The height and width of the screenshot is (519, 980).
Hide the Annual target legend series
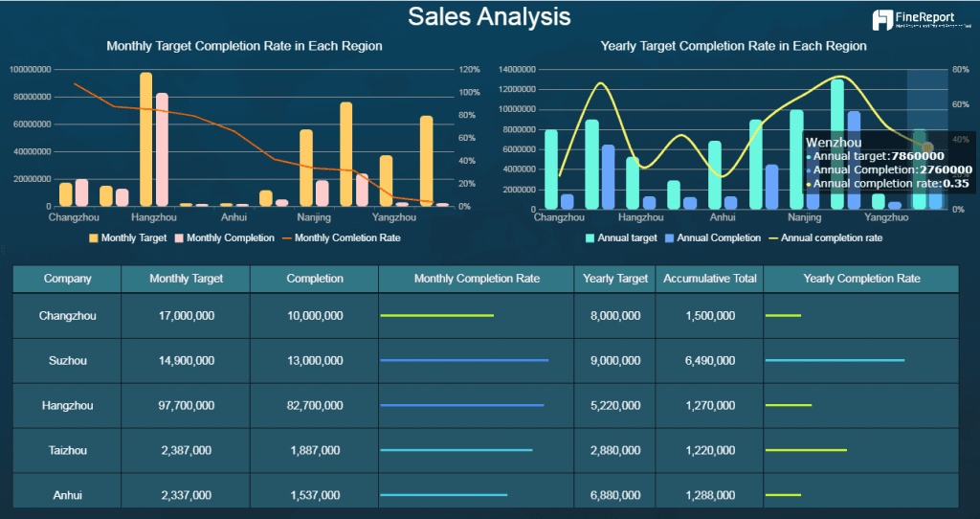pyautogui.click(x=621, y=238)
